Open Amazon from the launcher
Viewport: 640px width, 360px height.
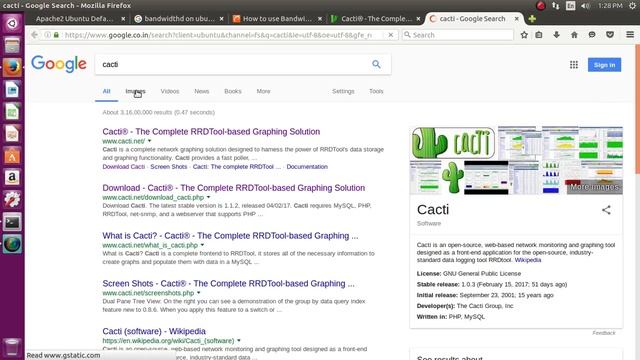(12, 178)
